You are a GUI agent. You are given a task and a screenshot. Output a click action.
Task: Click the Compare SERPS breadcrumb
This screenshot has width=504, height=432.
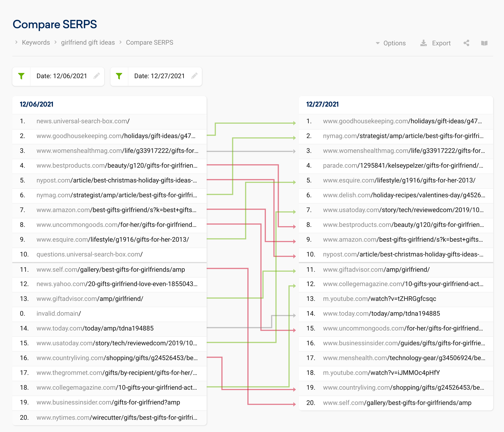click(x=150, y=42)
